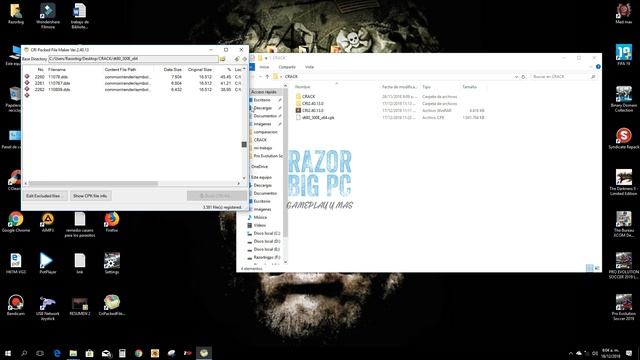Screen dimensions: 640x360
Task: Sort by Fecha de modificación column
Action: tap(399, 87)
